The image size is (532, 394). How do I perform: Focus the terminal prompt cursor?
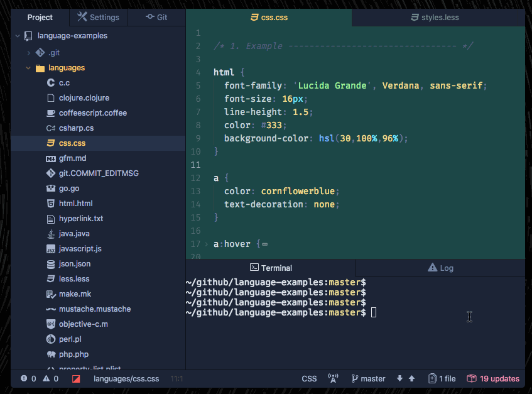point(374,312)
